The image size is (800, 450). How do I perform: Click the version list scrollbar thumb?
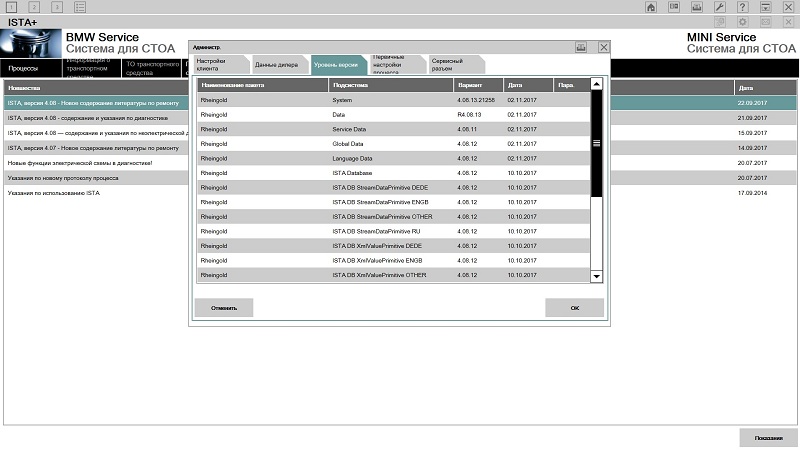click(x=596, y=143)
